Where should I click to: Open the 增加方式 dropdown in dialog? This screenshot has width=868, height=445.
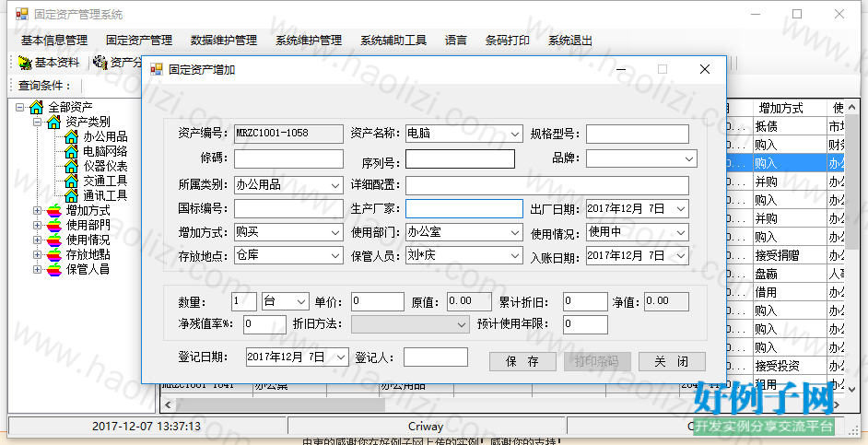tap(335, 232)
